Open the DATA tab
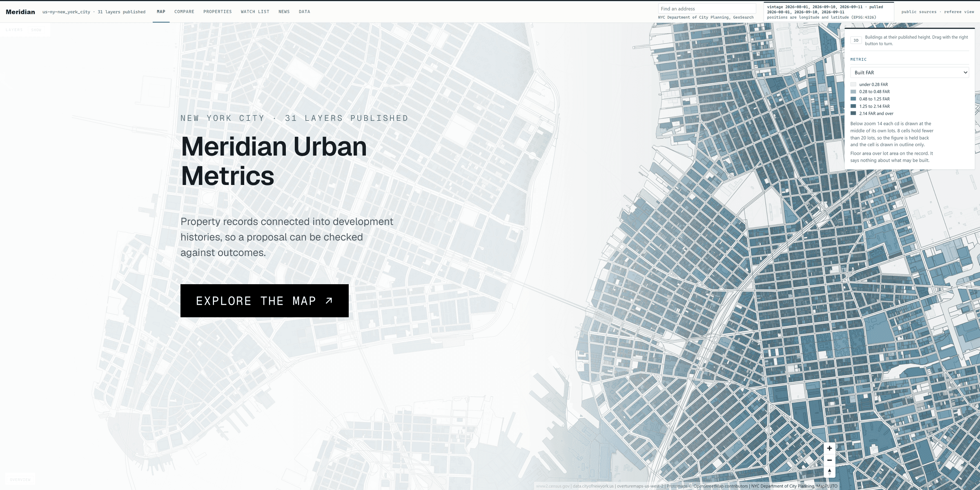This screenshot has width=980, height=490. coord(304,12)
